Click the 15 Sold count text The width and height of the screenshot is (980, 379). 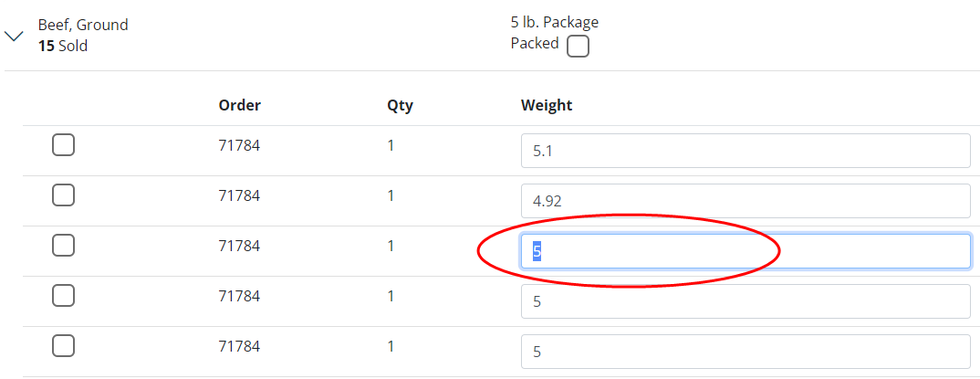pos(63,46)
